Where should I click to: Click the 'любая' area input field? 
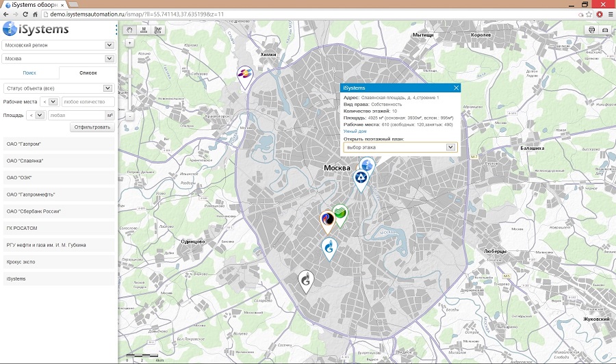[76, 116]
